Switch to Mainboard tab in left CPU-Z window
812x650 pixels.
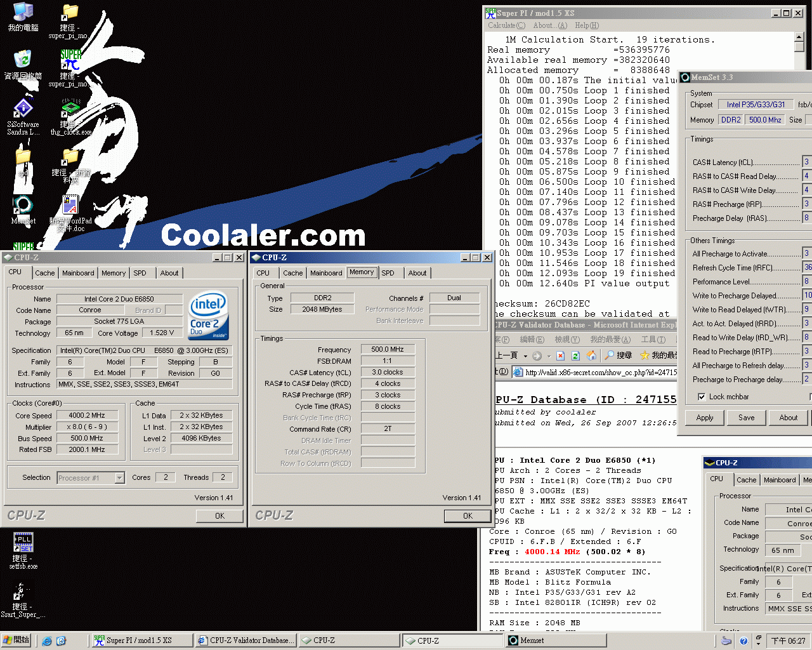(x=78, y=273)
